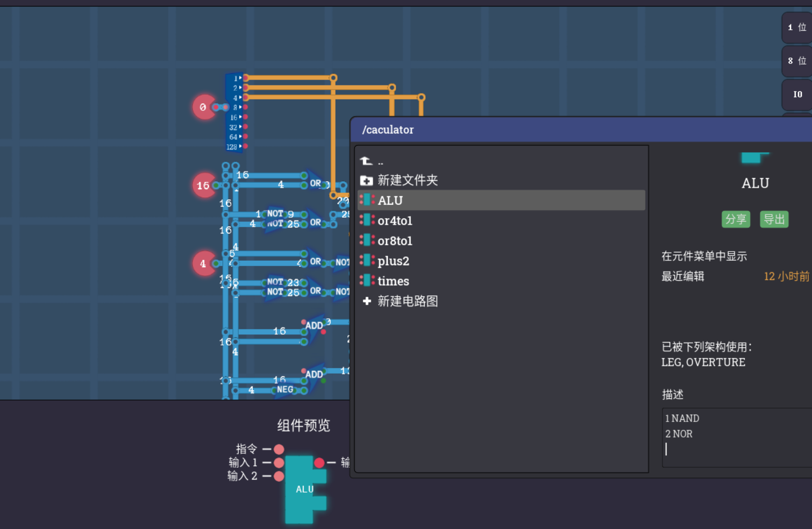Select the 8 位 component category
The image size is (812, 529).
[x=797, y=61]
